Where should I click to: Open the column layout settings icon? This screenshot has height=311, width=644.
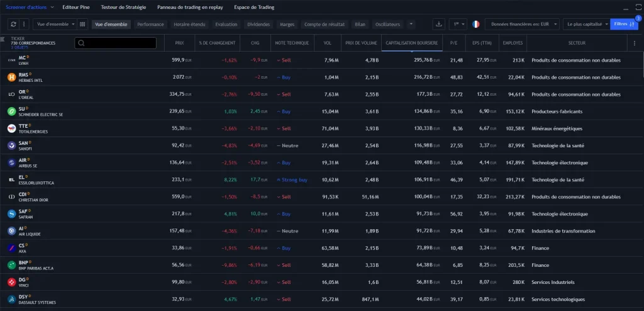click(82, 25)
